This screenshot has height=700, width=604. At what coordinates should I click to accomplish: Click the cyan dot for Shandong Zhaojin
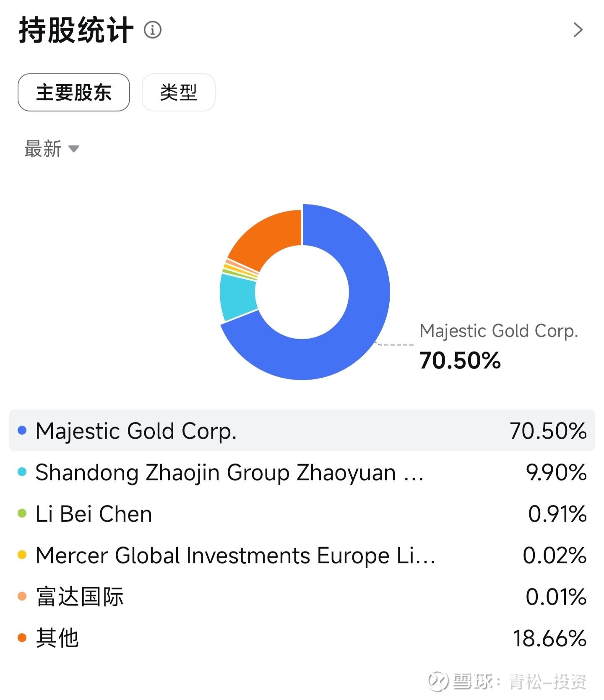coord(22,472)
